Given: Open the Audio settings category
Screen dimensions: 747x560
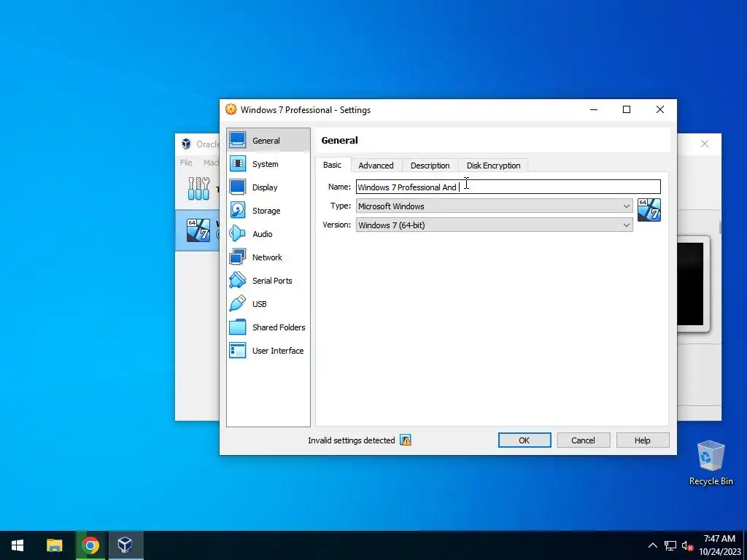Looking at the screenshot, I should coord(268,234).
